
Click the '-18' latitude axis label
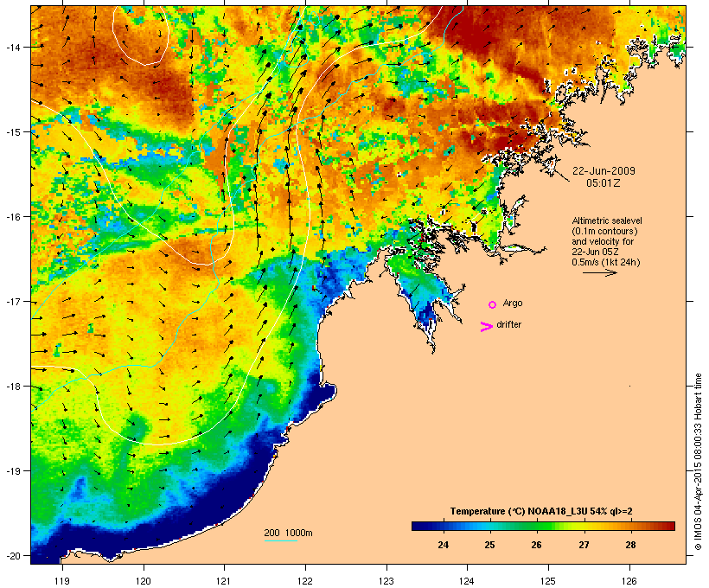[x=12, y=387]
